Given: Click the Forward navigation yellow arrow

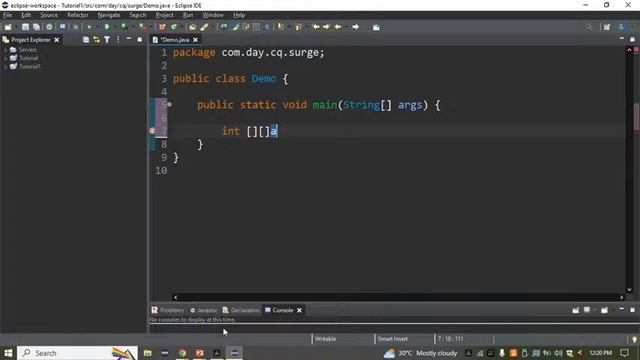Looking at the screenshot, I should tap(326, 27).
